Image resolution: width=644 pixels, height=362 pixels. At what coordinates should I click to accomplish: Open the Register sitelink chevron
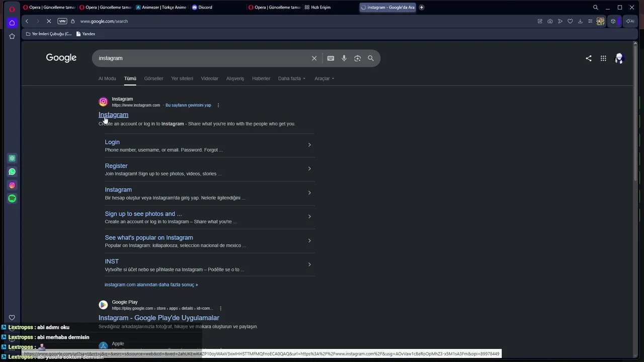coord(309,168)
